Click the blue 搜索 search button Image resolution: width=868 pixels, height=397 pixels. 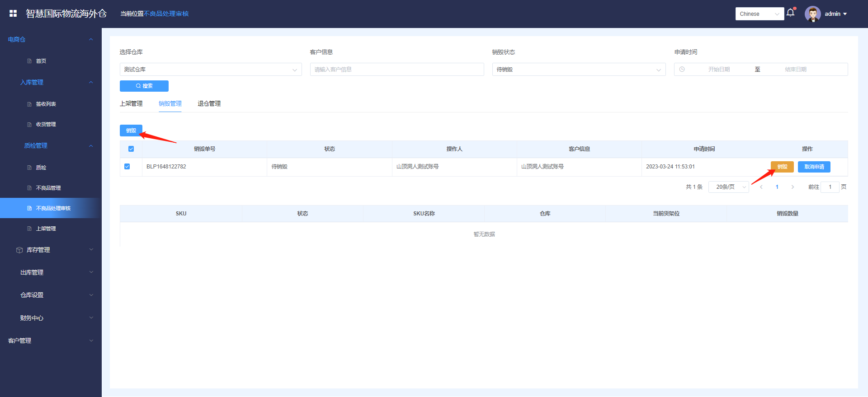144,86
